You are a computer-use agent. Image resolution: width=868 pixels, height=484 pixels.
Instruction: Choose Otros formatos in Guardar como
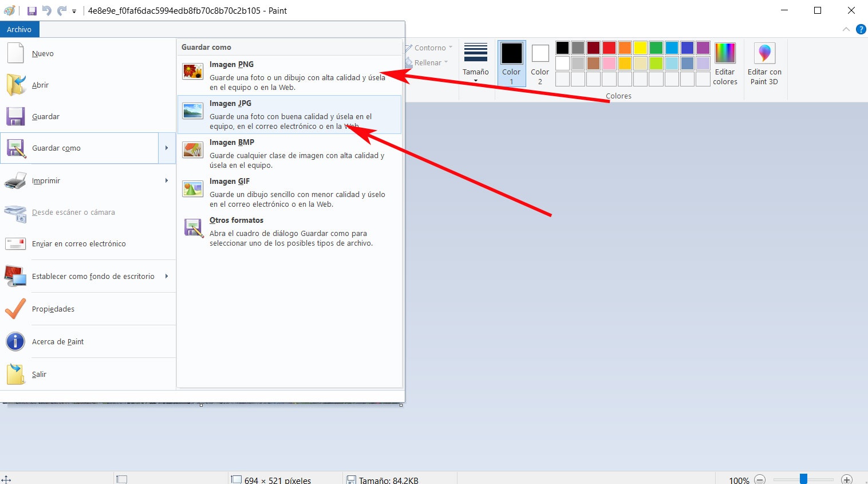click(x=289, y=231)
